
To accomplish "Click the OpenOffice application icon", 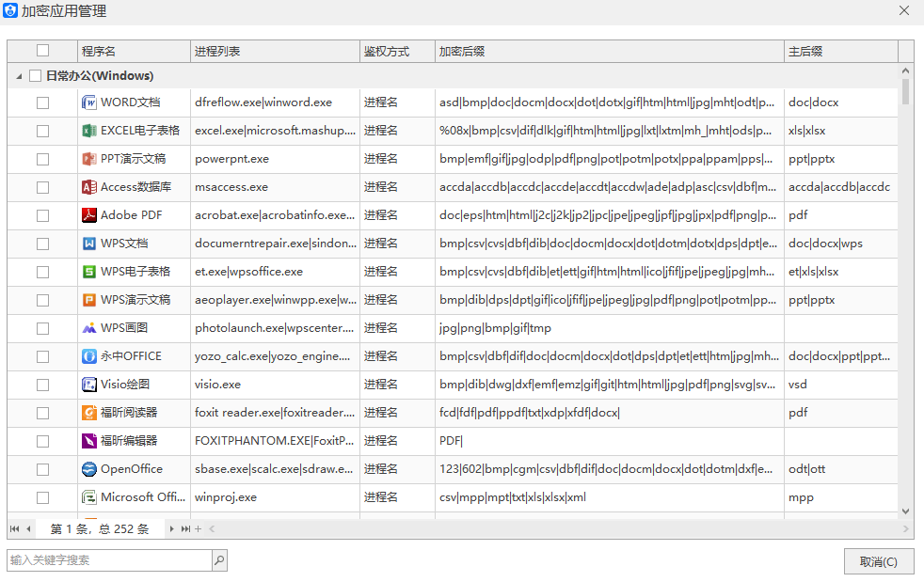I will [89, 468].
